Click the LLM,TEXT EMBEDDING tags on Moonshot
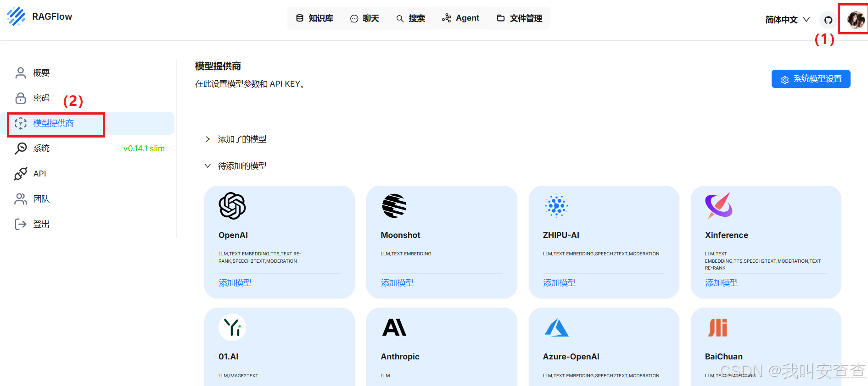Image resolution: width=868 pixels, height=386 pixels. click(x=406, y=254)
